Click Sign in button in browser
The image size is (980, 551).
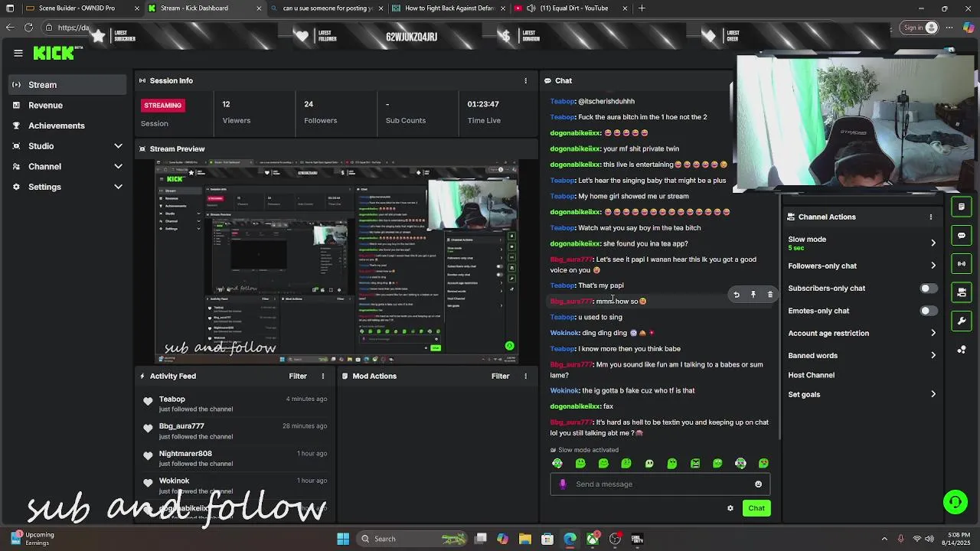tap(920, 28)
